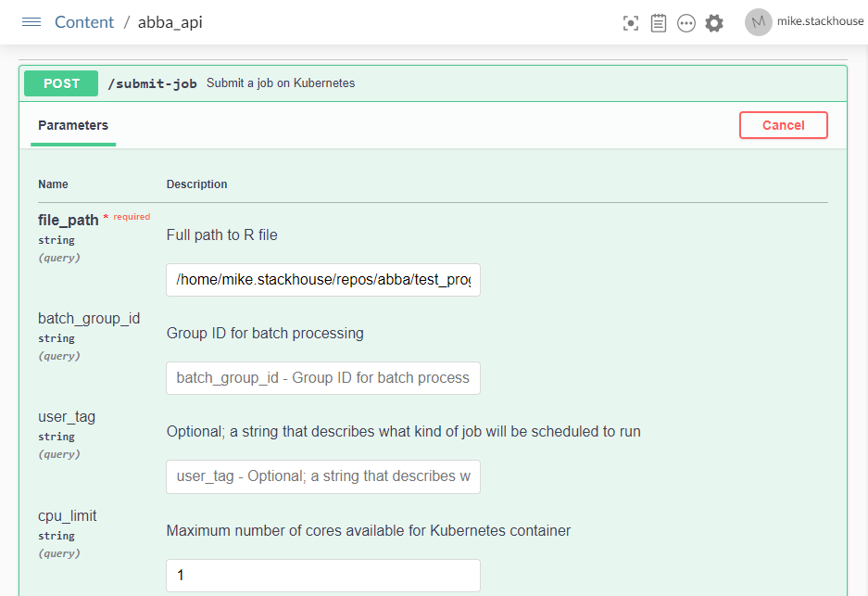
Task: Select the cpu_limit input containing 1
Action: (322, 576)
